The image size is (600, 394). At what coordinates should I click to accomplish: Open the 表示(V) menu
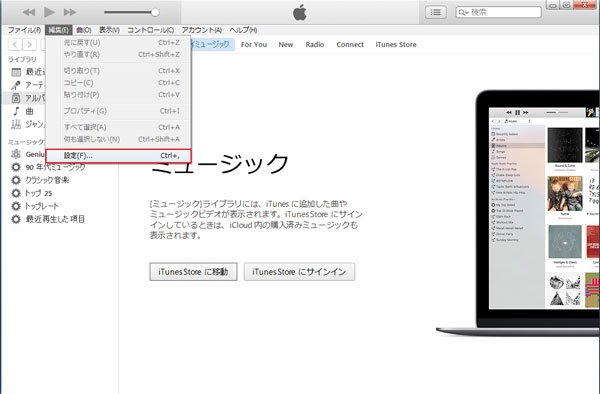[x=109, y=30]
